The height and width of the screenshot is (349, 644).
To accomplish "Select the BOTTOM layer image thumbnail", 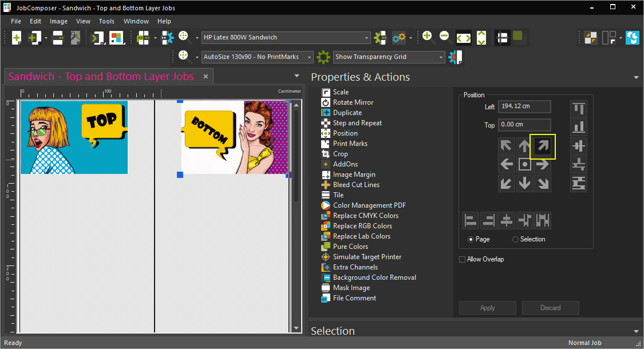I will point(235,137).
